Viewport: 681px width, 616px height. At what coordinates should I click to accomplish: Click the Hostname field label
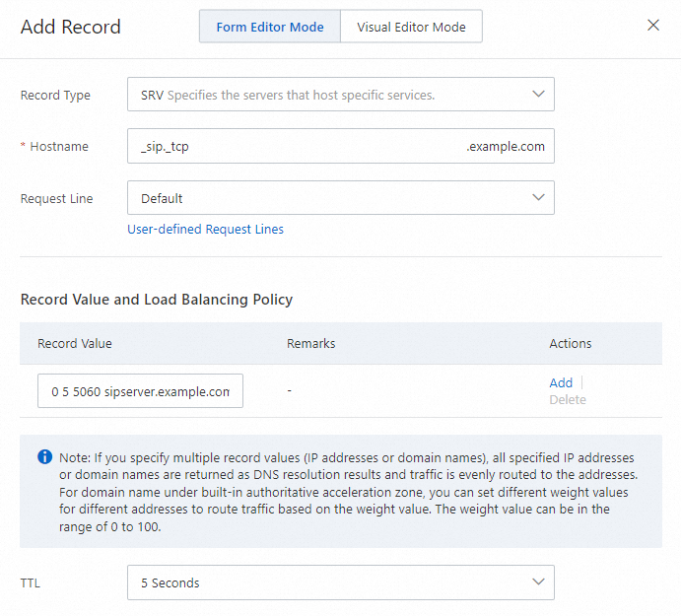(x=59, y=147)
